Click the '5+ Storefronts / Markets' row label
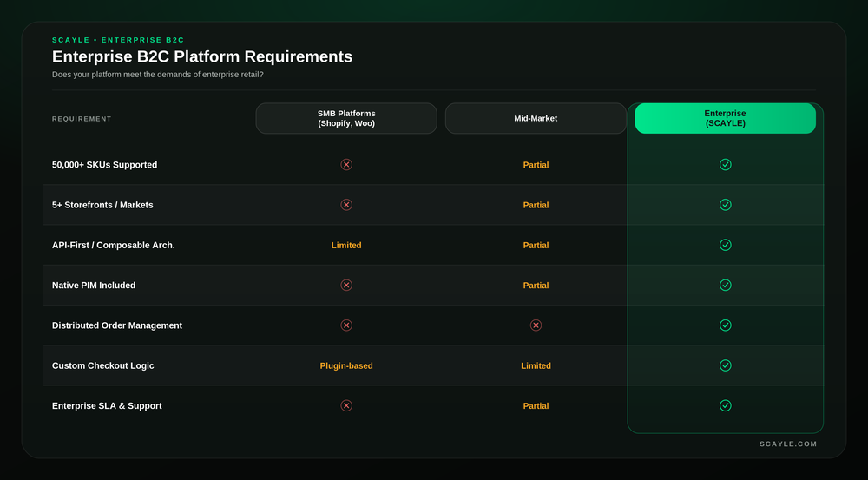 click(102, 205)
